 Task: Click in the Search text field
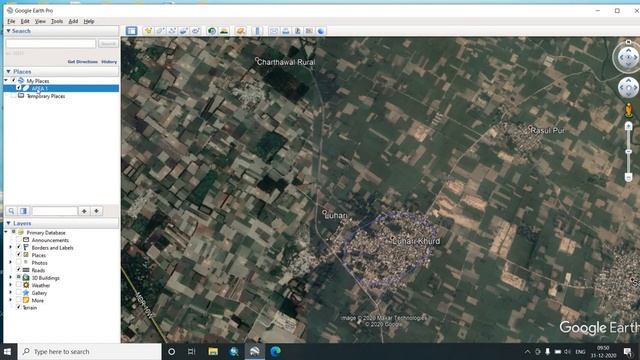tap(51, 44)
